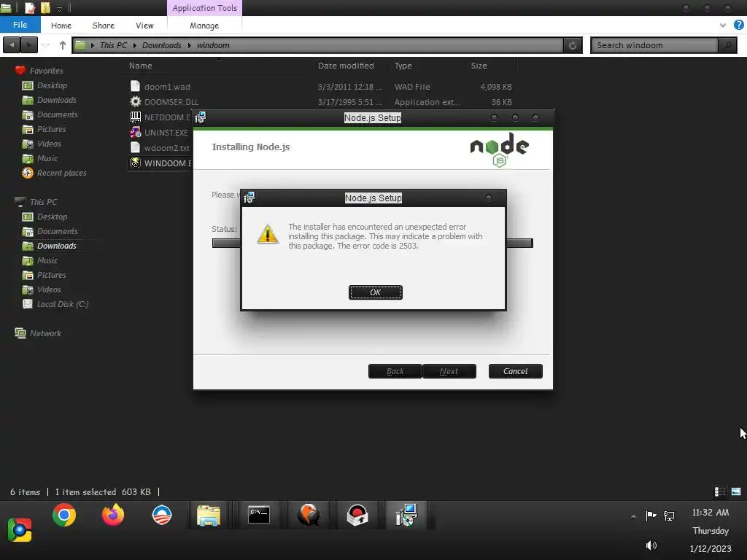Open the Application Tools contextual tab
The height and width of the screenshot is (560, 747).
pyautogui.click(x=204, y=8)
